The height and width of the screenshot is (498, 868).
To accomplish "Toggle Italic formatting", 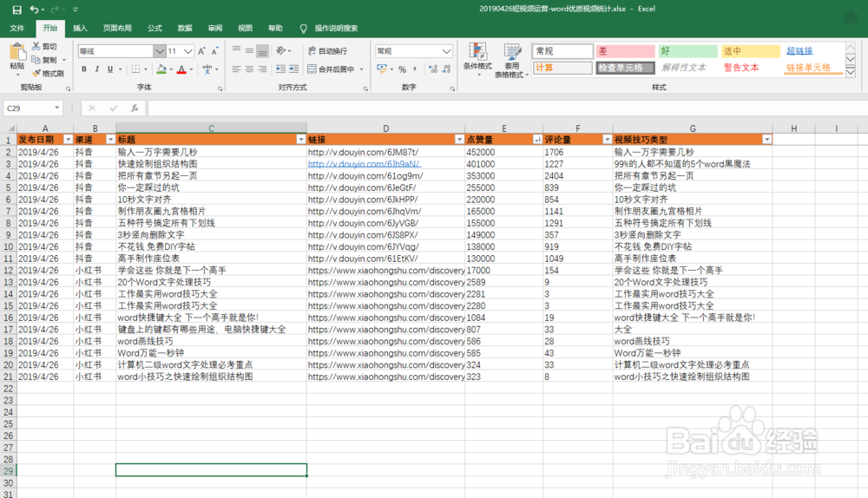I will click(97, 69).
